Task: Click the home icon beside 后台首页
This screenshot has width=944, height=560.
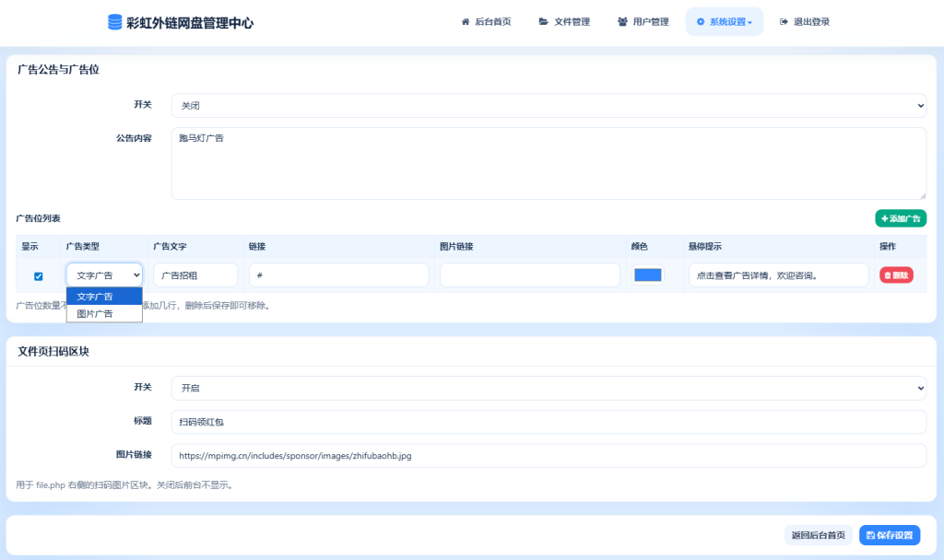Action: pyautogui.click(x=466, y=22)
